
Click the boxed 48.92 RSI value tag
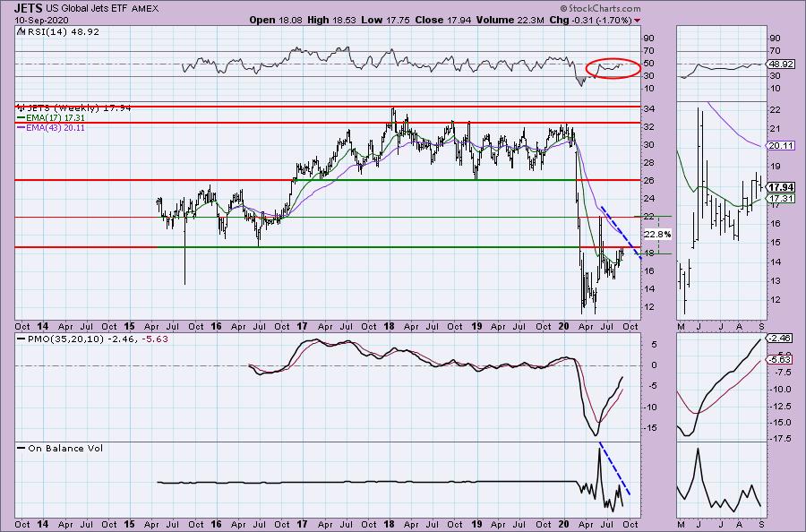pos(781,64)
